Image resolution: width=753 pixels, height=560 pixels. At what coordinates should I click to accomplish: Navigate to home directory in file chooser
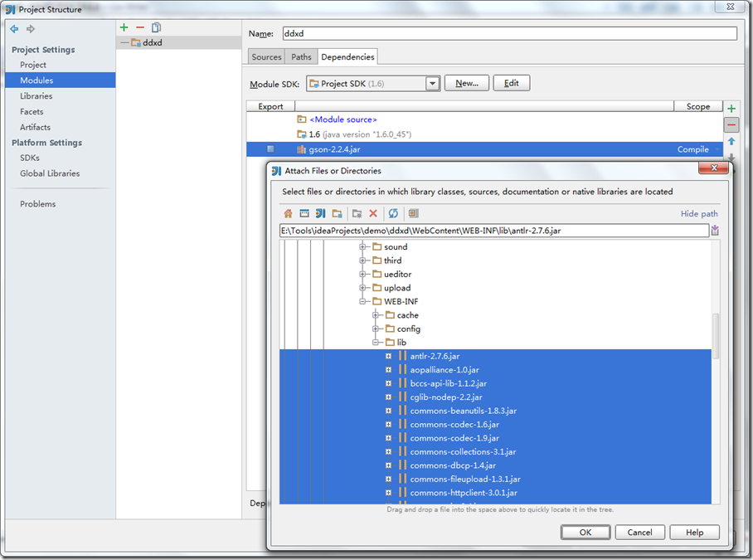pos(288,213)
